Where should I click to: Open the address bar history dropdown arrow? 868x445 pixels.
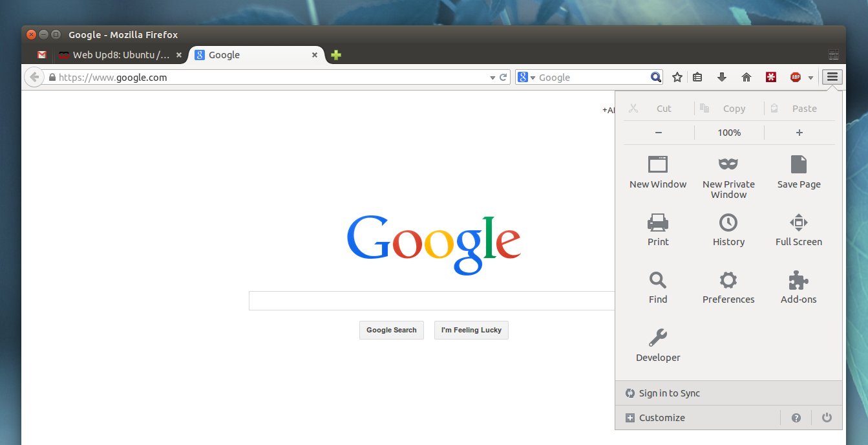pos(492,76)
